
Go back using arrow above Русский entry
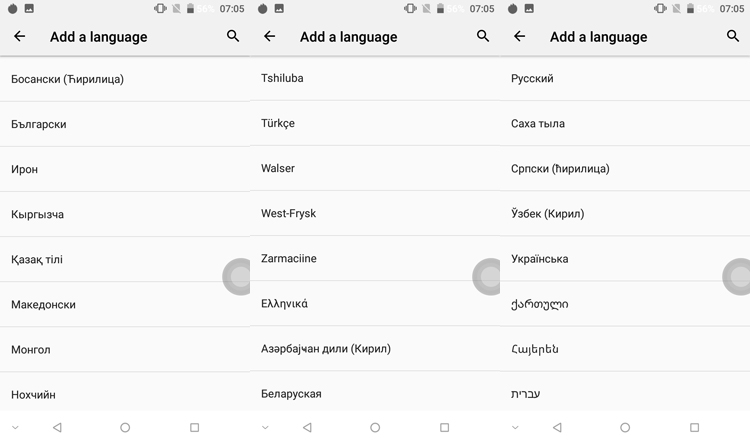pos(519,36)
